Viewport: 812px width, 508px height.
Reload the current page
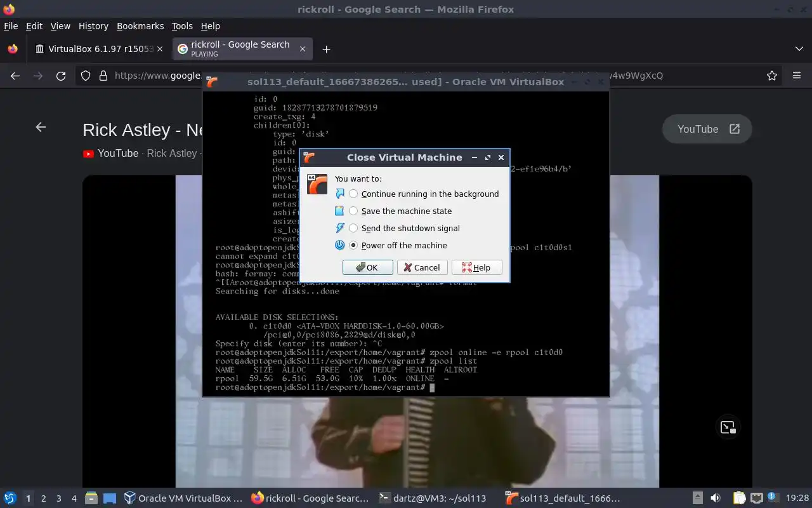(x=61, y=76)
